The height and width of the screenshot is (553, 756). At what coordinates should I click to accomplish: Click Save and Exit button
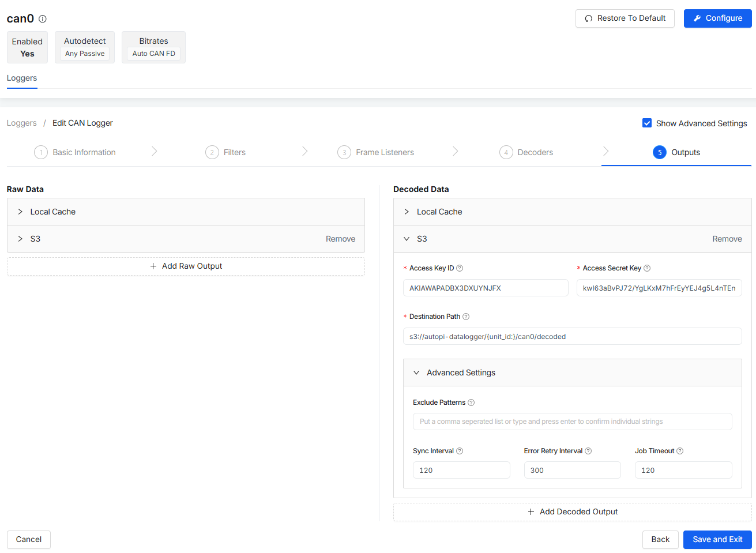(x=717, y=540)
